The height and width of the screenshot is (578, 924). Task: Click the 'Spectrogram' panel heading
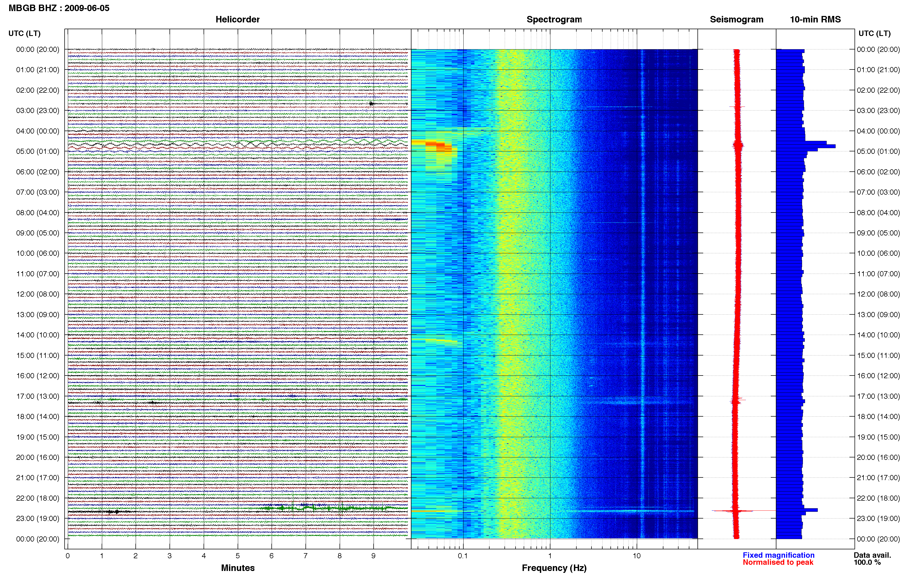554,19
